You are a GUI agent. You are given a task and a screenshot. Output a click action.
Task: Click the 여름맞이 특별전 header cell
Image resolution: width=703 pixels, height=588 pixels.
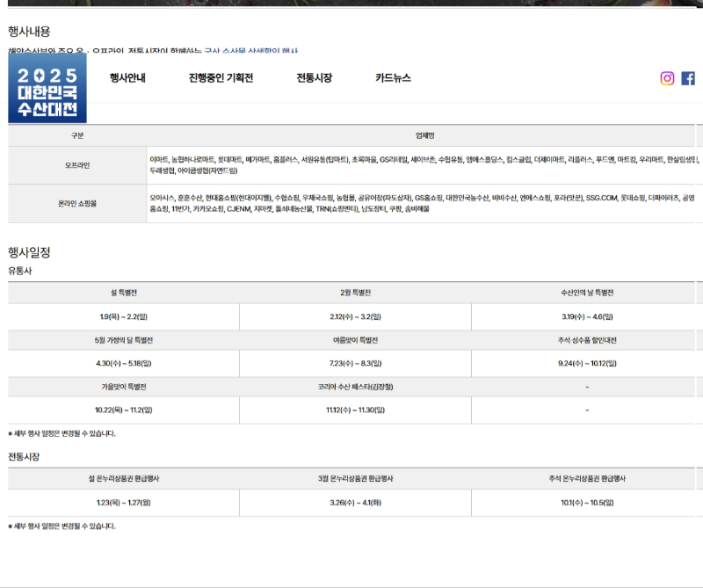point(355,340)
